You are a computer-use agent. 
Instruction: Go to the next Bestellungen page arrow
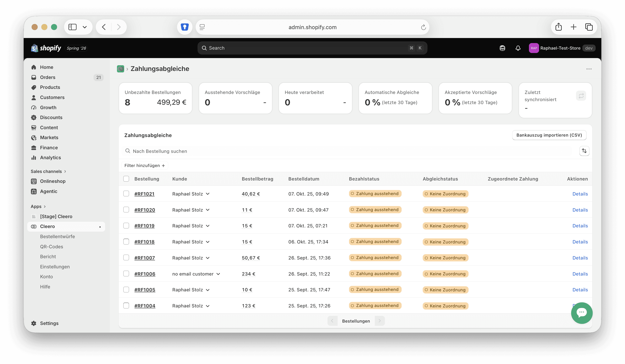tap(379, 321)
